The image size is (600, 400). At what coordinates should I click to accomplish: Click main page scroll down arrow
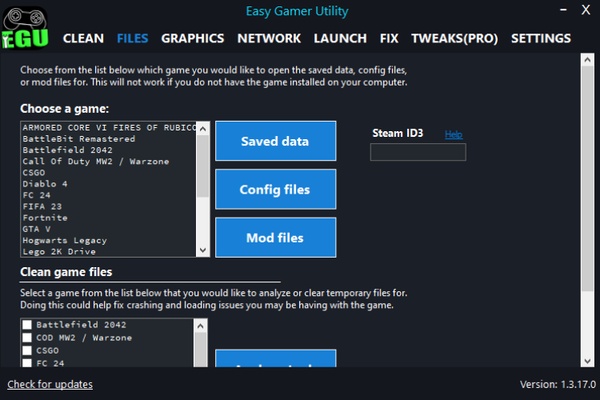587,361
